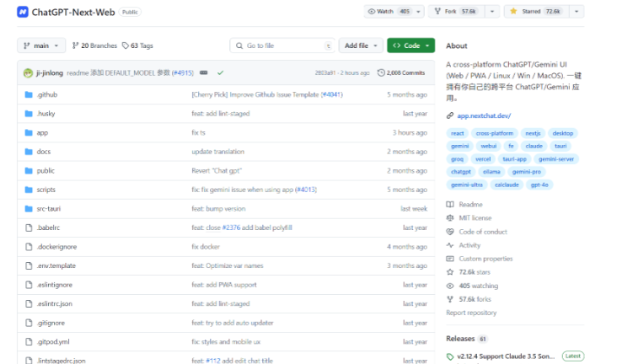The image size is (633, 364).
Task: Open the 20 Branches link
Action: pos(94,45)
